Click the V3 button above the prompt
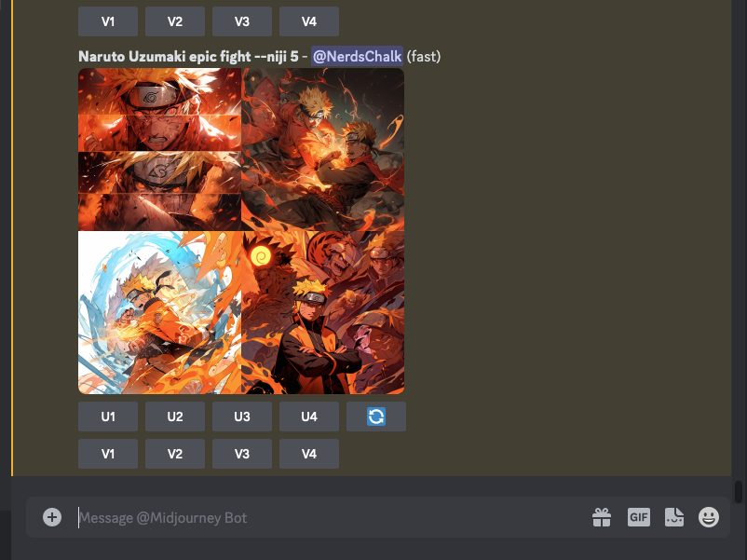The width and height of the screenshot is (747, 560). pyautogui.click(x=242, y=21)
